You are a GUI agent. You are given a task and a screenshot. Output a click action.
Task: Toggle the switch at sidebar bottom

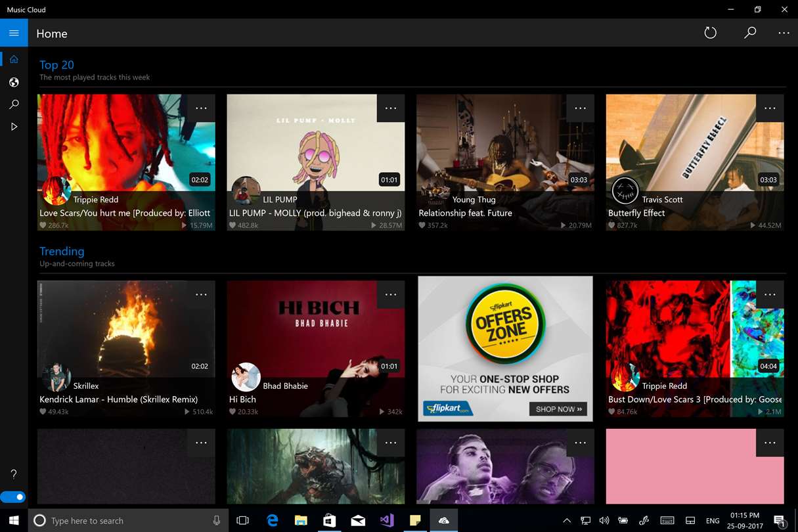pyautogui.click(x=12, y=497)
